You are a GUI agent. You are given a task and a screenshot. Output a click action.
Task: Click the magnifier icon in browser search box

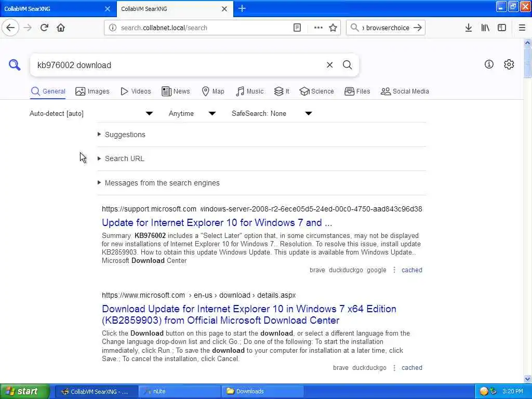coord(354,28)
